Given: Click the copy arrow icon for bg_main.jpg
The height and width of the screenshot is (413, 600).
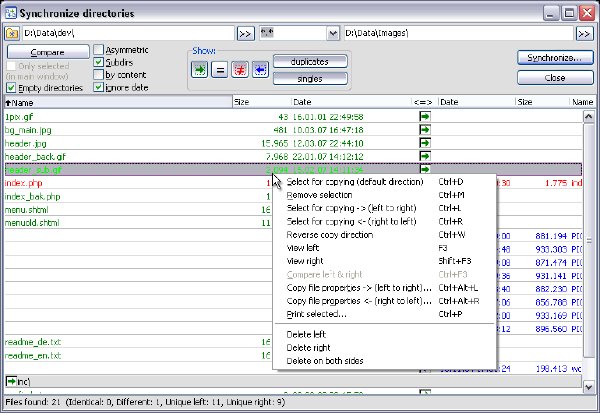Looking at the screenshot, I should (x=425, y=130).
